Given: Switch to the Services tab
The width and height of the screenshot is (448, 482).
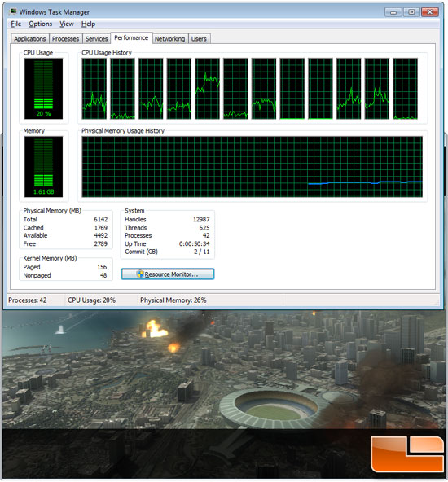Looking at the screenshot, I should click(x=97, y=39).
